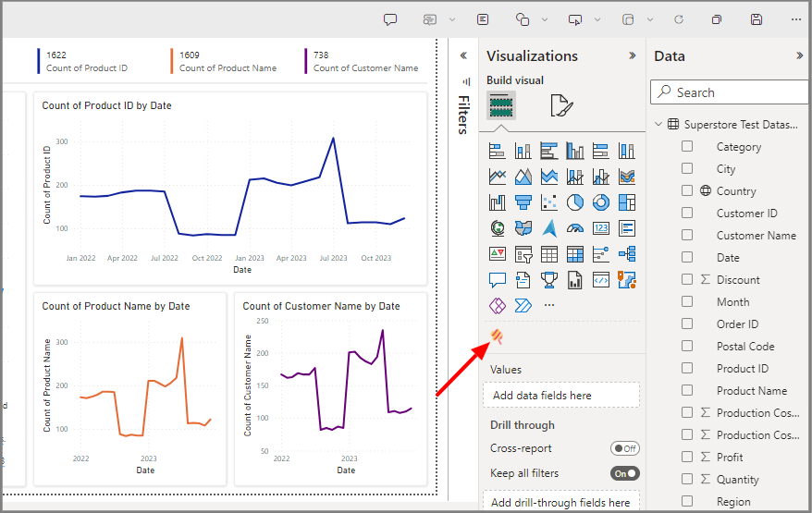
Task: Collapse the Data pane
Action: click(800, 55)
